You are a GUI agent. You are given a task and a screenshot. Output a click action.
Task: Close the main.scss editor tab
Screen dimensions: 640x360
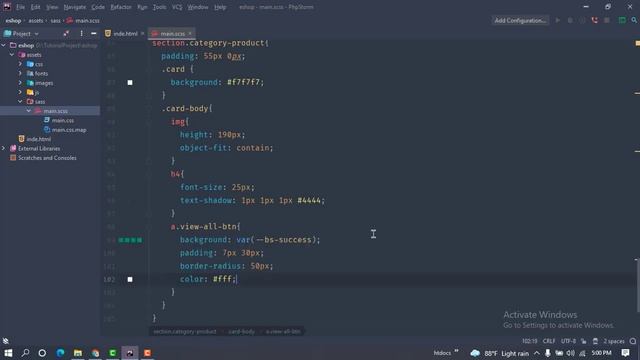[190, 33]
